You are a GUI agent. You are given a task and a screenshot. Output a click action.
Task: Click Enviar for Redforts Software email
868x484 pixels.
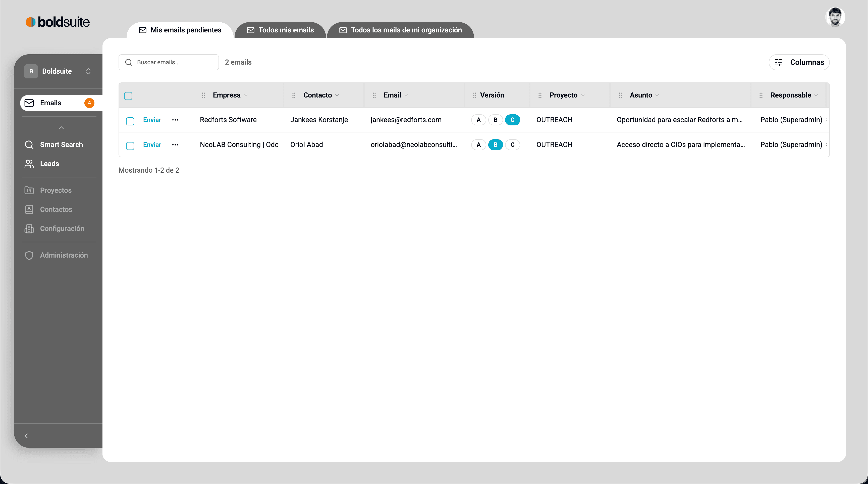click(152, 120)
